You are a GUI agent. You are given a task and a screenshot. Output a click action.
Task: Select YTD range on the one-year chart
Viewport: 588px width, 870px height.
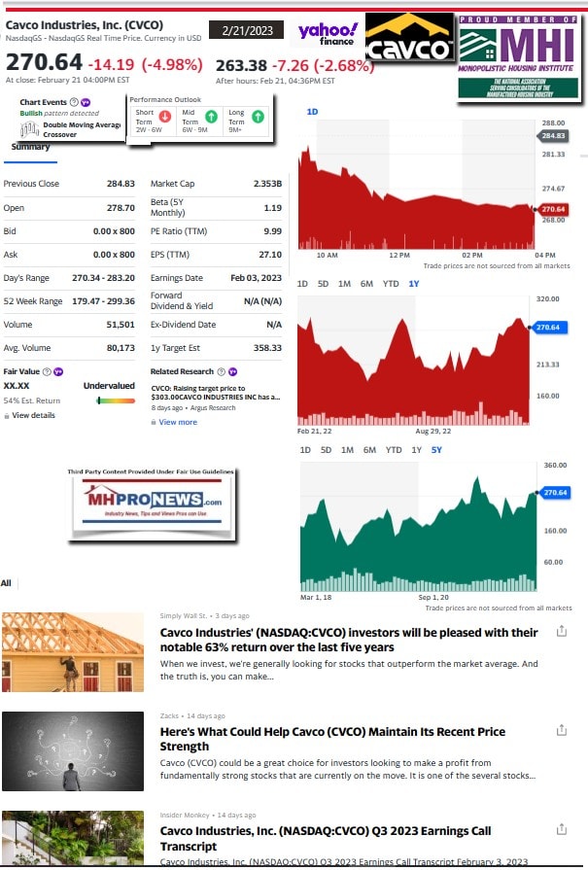click(x=391, y=284)
